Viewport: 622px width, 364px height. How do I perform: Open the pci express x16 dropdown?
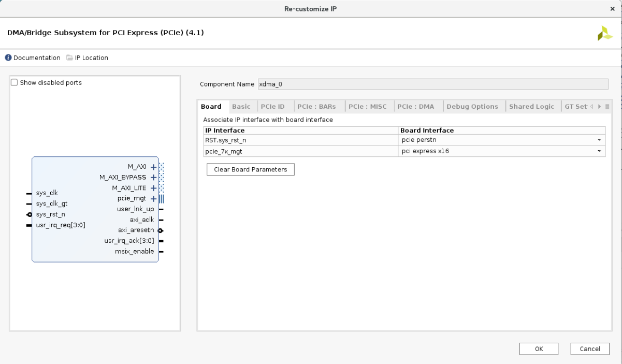tap(599, 151)
